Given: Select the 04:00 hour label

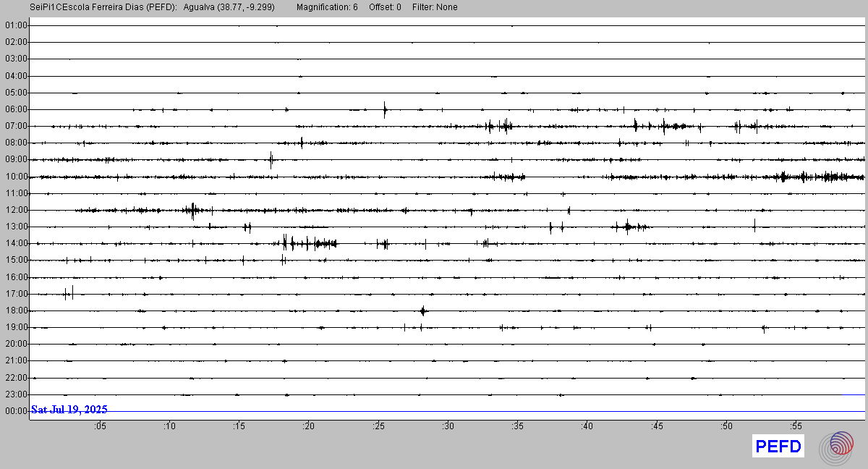Looking at the screenshot, I should point(16,75).
